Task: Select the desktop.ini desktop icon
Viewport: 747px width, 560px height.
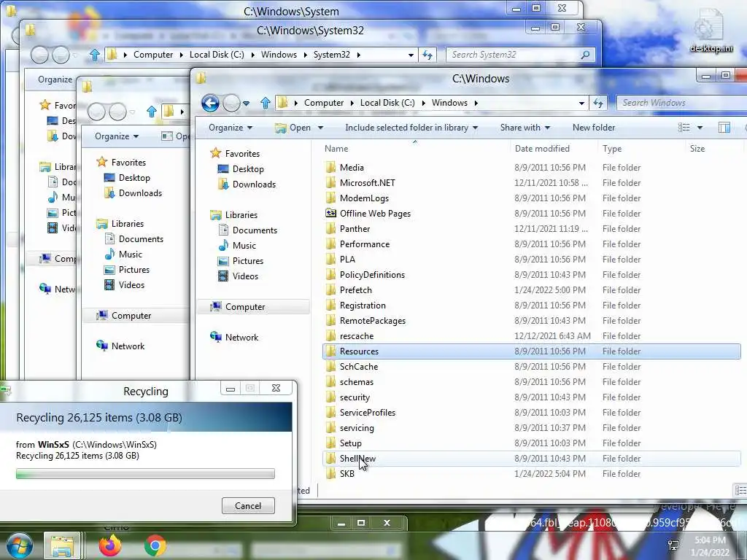Action: [711, 30]
